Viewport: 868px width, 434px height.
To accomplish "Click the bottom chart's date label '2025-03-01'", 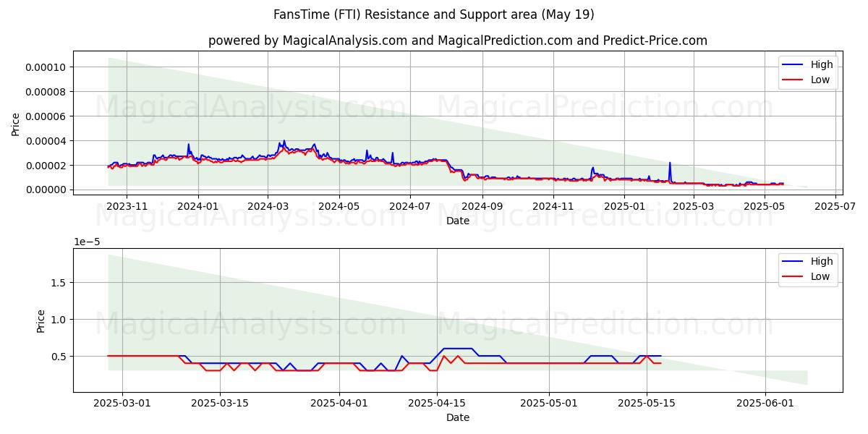I will click(x=122, y=403).
